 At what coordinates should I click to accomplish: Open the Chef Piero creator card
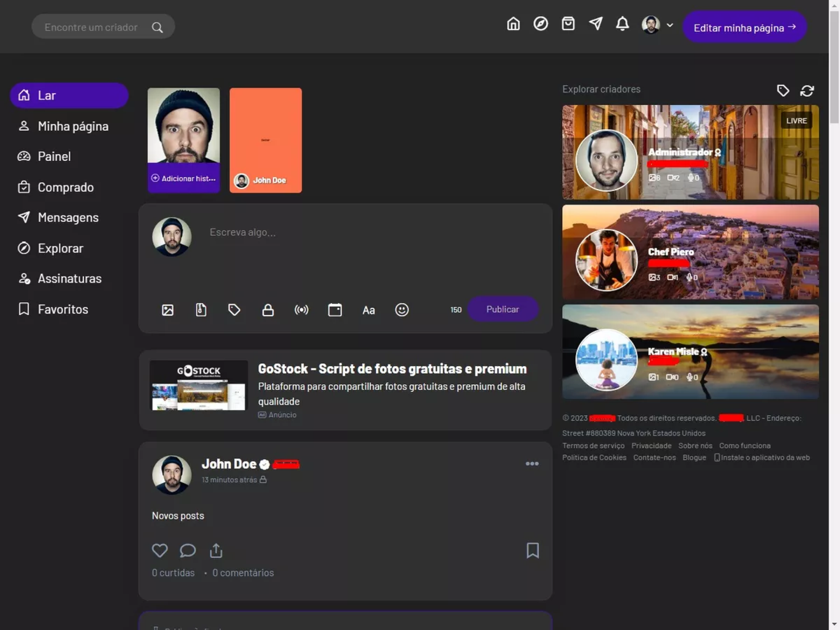point(690,252)
